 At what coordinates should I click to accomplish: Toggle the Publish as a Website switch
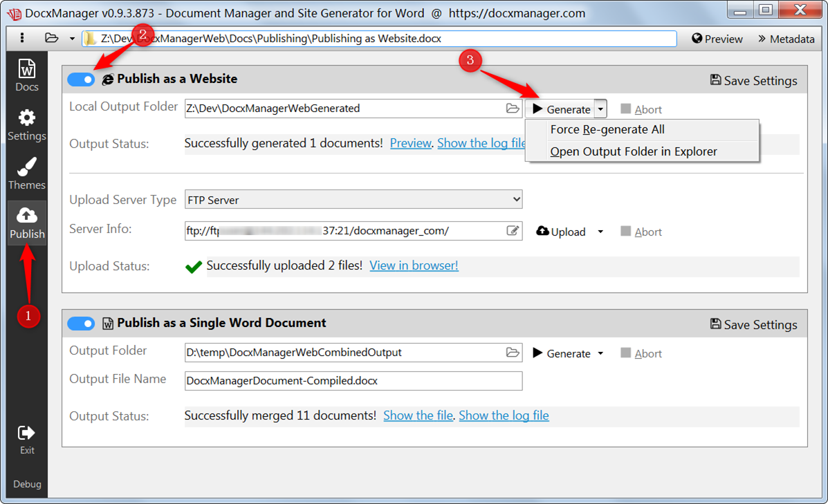[81, 80]
